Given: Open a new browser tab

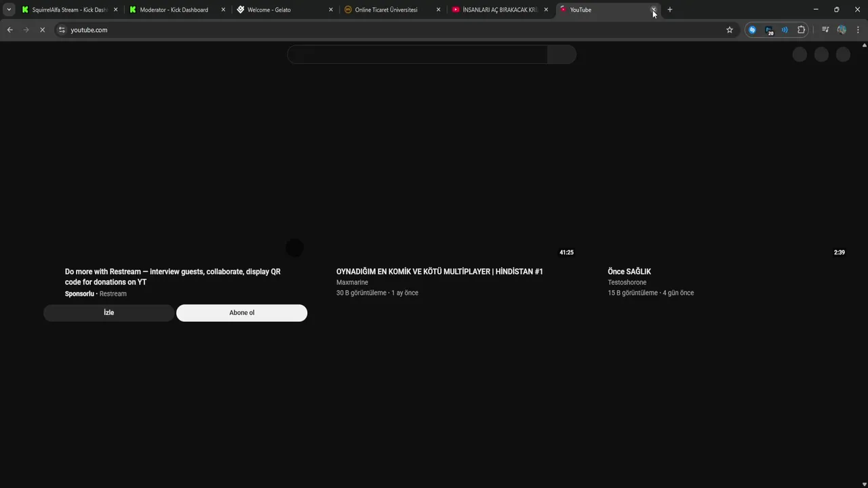Looking at the screenshot, I should [670, 9].
